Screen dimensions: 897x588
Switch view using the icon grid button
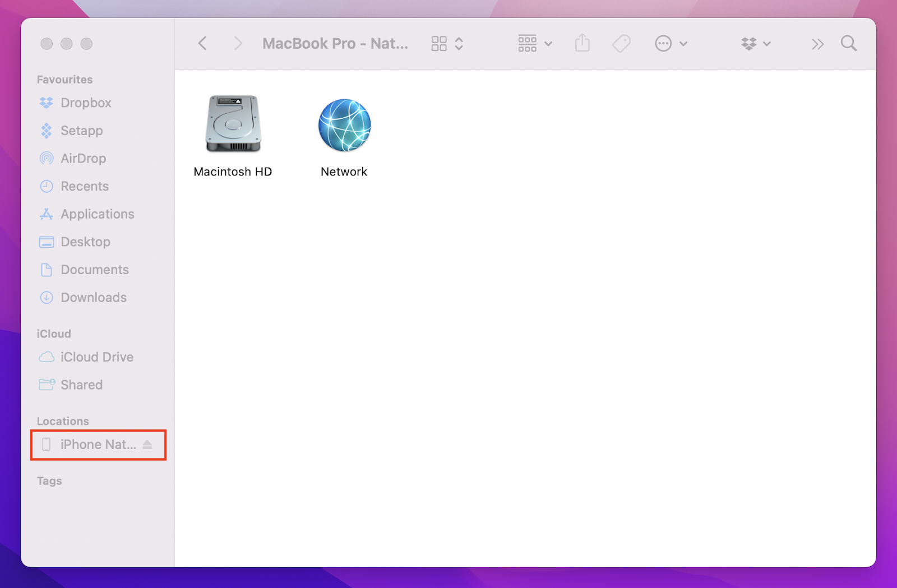(x=439, y=44)
